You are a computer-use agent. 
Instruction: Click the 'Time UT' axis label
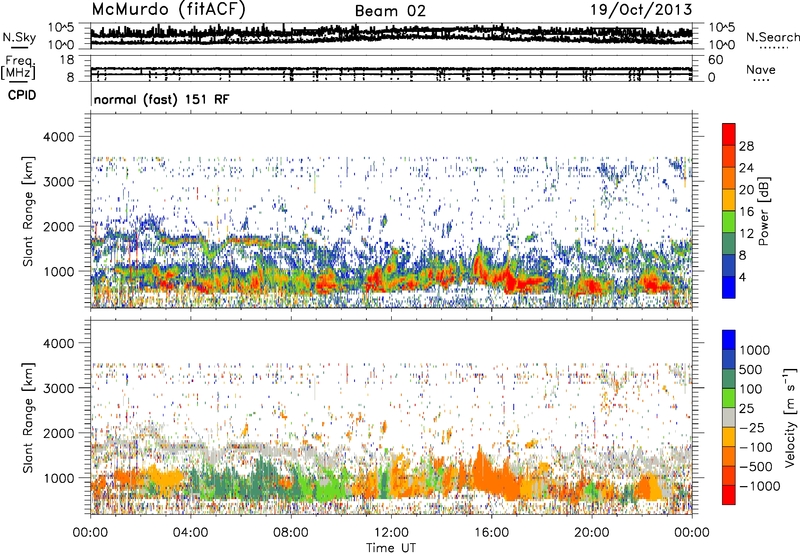tap(391, 548)
